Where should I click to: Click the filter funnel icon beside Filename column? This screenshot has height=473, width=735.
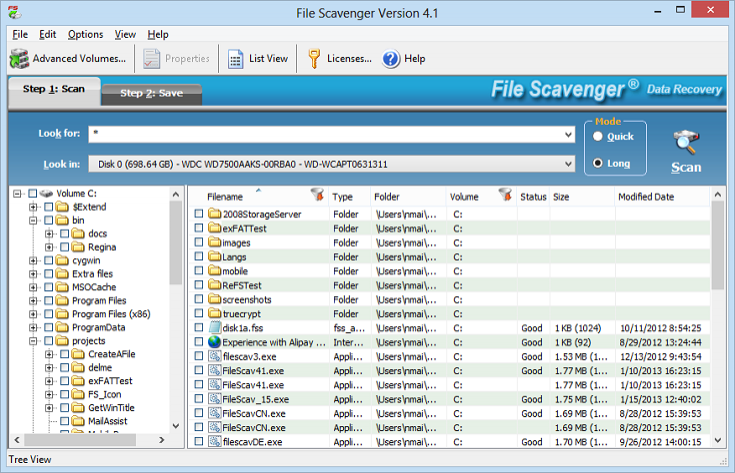pos(317,196)
